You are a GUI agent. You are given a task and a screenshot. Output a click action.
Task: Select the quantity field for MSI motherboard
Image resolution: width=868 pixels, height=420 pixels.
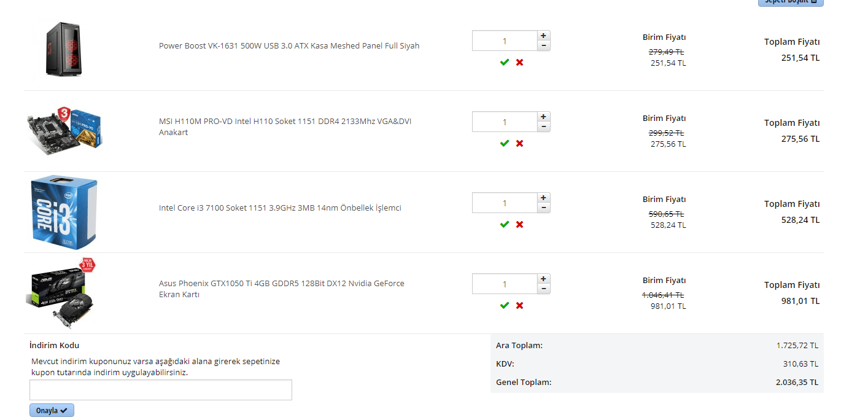click(505, 122)
